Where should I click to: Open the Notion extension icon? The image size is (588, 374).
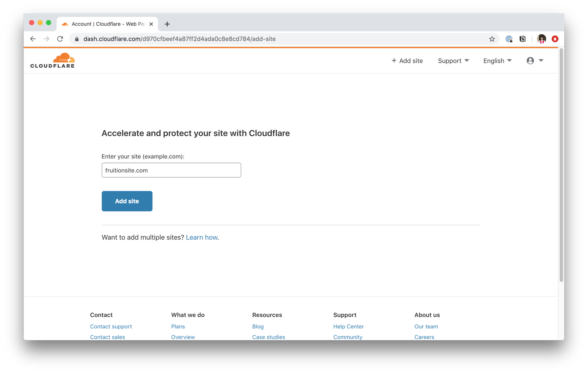point(523,39)
